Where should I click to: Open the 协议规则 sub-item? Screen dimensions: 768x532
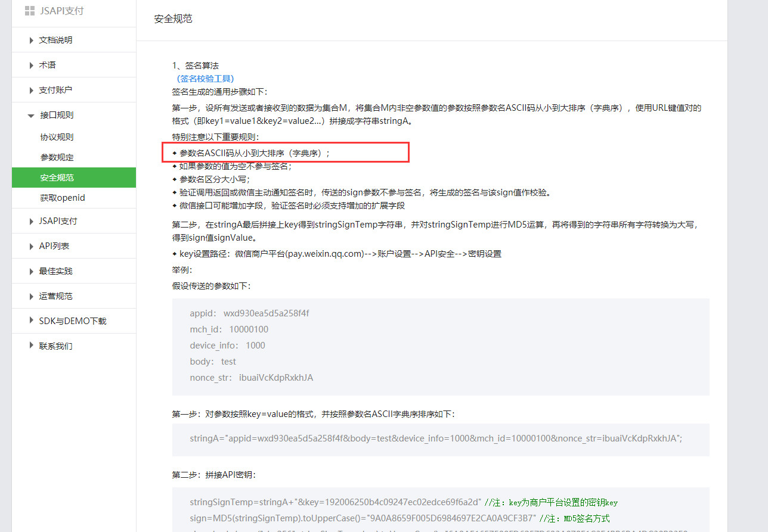57,137
